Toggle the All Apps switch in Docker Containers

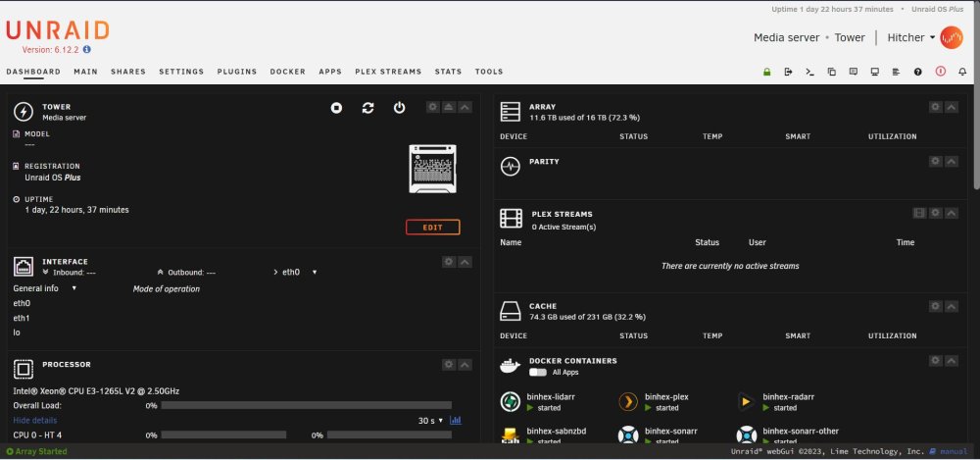(537, 373)
